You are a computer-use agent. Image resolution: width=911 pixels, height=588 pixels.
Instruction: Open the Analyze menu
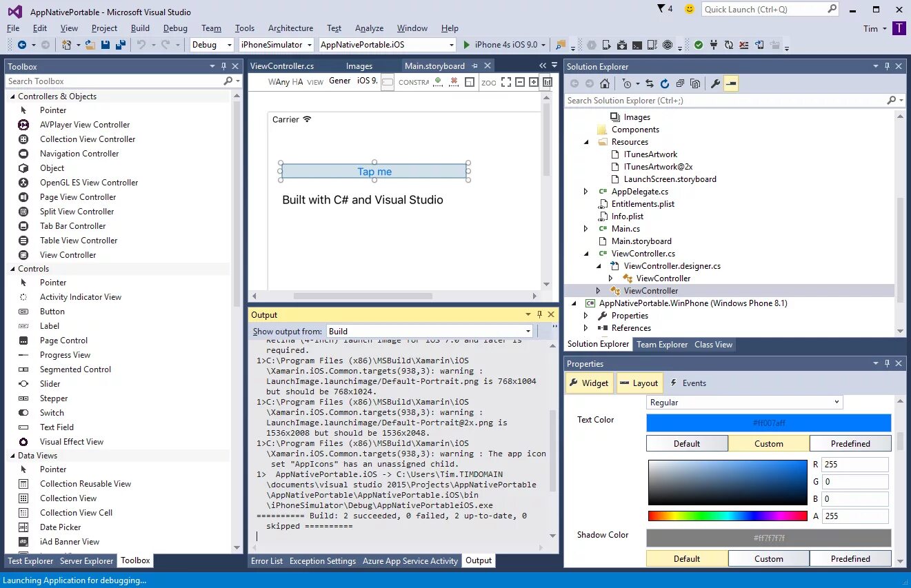[x=369, y=28]
